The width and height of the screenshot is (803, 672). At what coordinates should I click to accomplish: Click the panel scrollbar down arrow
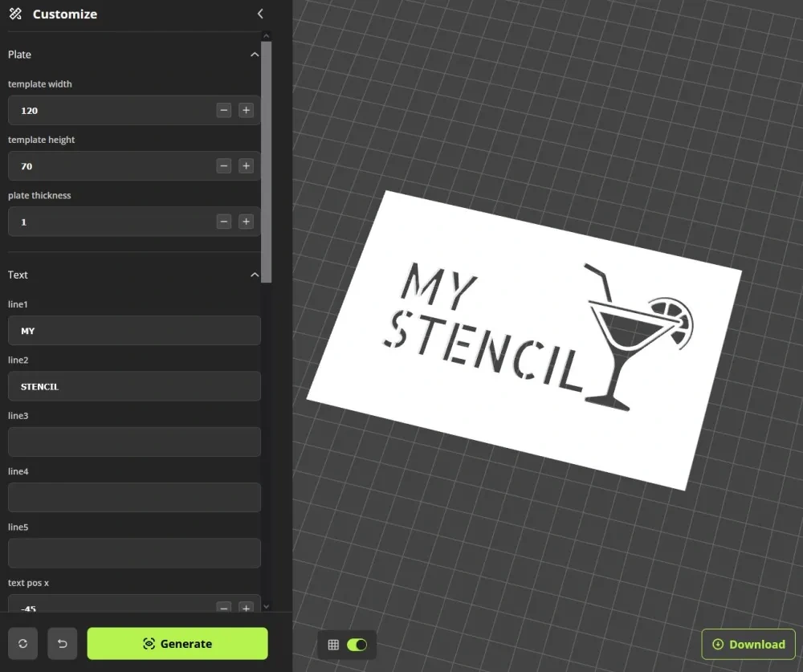pos(266,607)
